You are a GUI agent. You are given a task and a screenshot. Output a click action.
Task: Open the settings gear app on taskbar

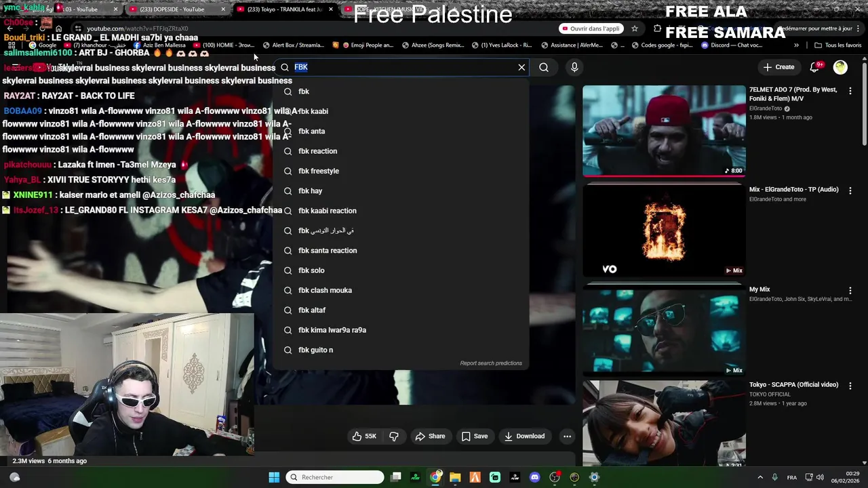[594, 477]
